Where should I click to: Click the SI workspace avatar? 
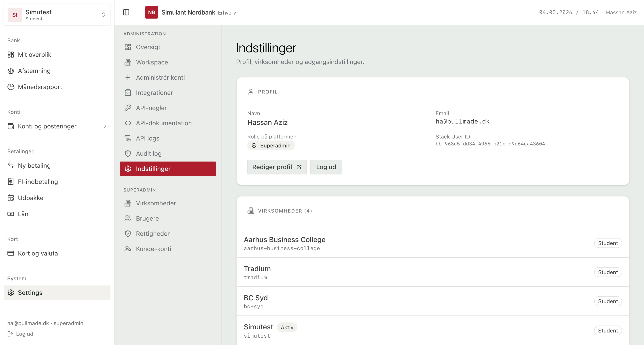pyautogui.click(x=15, y=15)
